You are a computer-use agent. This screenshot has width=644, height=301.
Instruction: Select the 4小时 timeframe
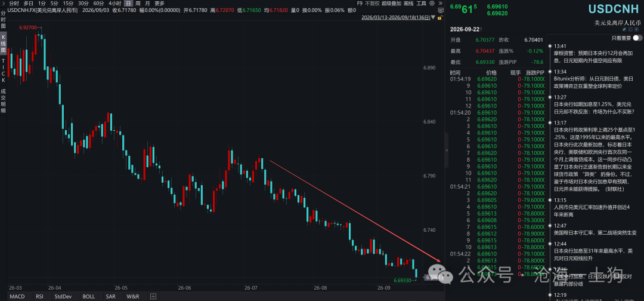pos(115,3)
